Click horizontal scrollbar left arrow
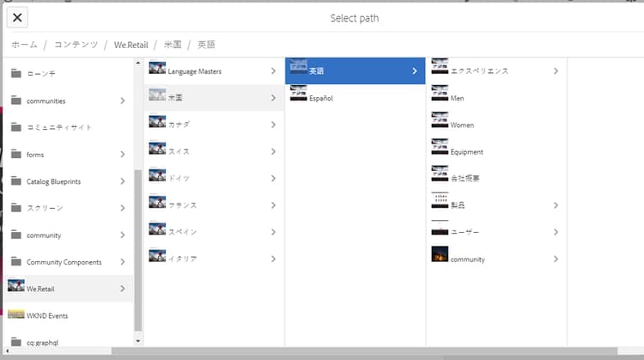 tap(7, 351)
